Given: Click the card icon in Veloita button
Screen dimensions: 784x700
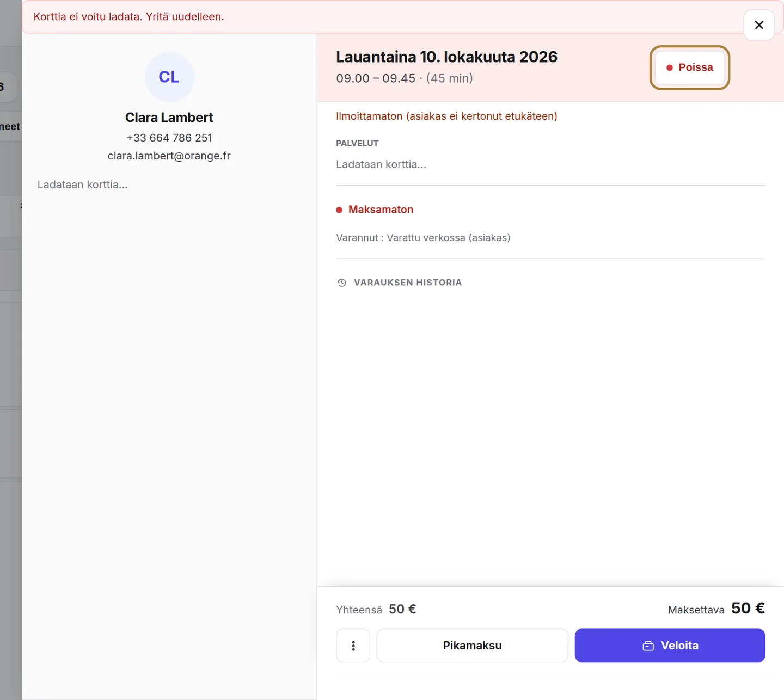Looking at the screenshot, I should pyautogui.click(x=648, y=646).
